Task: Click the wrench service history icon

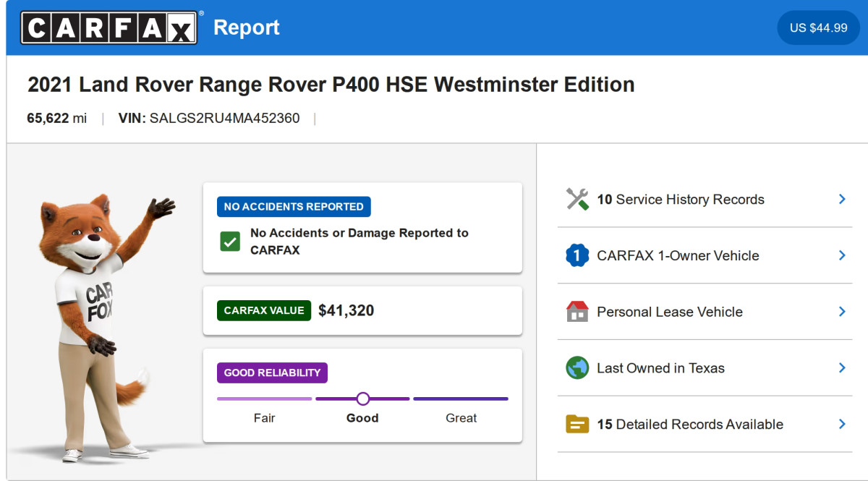Action: tap(577, 200)
